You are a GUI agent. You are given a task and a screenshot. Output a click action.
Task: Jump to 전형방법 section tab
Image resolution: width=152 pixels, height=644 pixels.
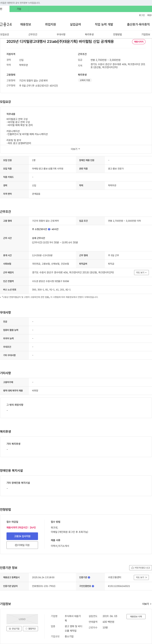click(x=117, y=35)
